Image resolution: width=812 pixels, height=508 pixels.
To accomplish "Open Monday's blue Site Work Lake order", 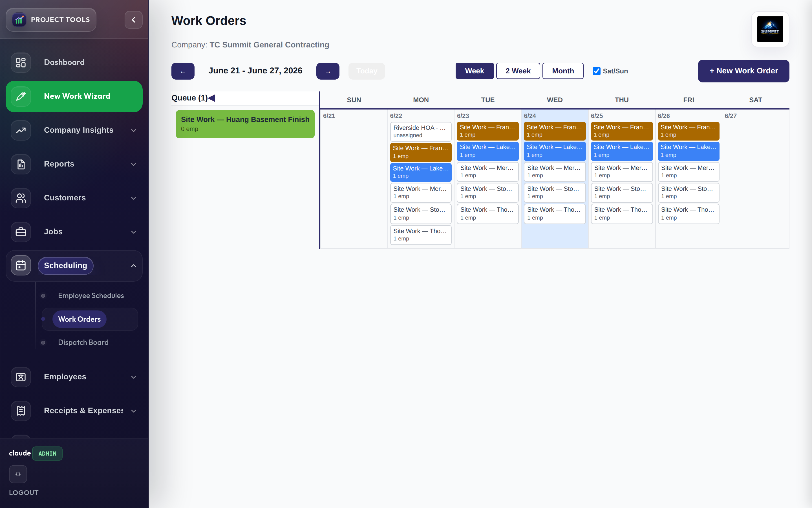I will tap(421, 172).
